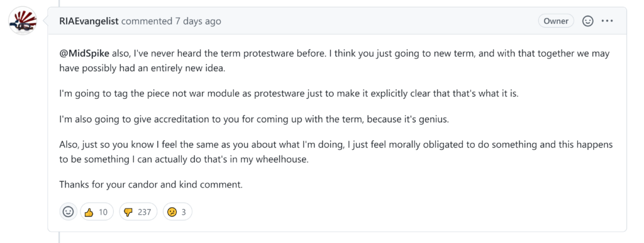This screenshot has width=644, height=243.
Task: Click the sentence about giving accreditation
Action: click(255, 120)
